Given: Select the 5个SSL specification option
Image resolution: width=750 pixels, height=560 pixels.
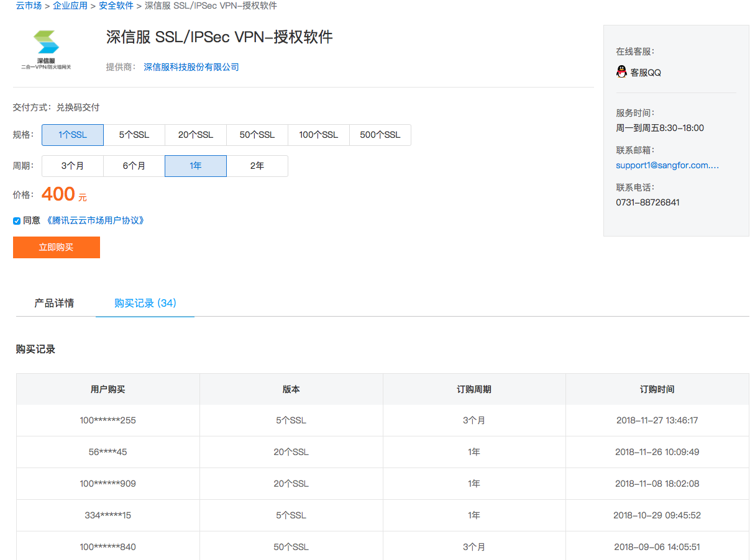Looking at the screenshot, I should click(x=134, y=135).
